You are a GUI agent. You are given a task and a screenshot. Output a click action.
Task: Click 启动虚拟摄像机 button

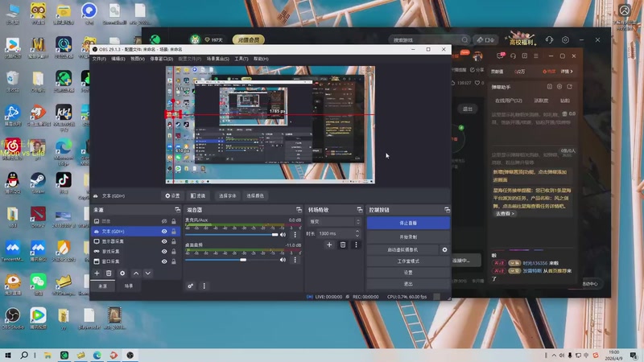402,249
